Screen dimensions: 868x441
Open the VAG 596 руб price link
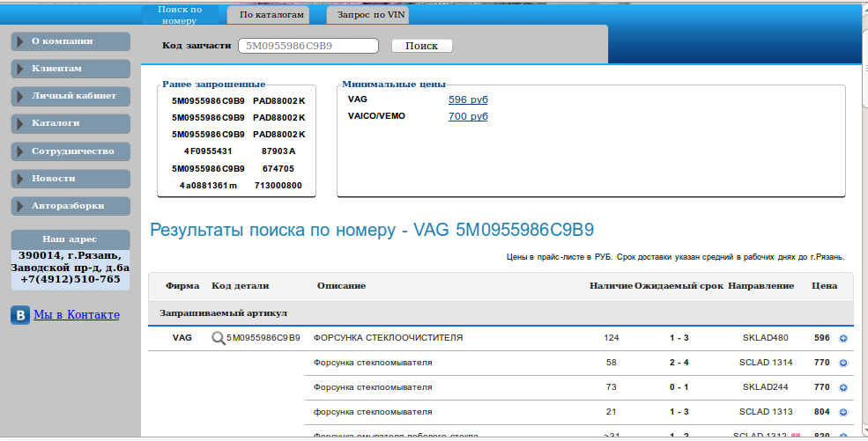(468, 100)
